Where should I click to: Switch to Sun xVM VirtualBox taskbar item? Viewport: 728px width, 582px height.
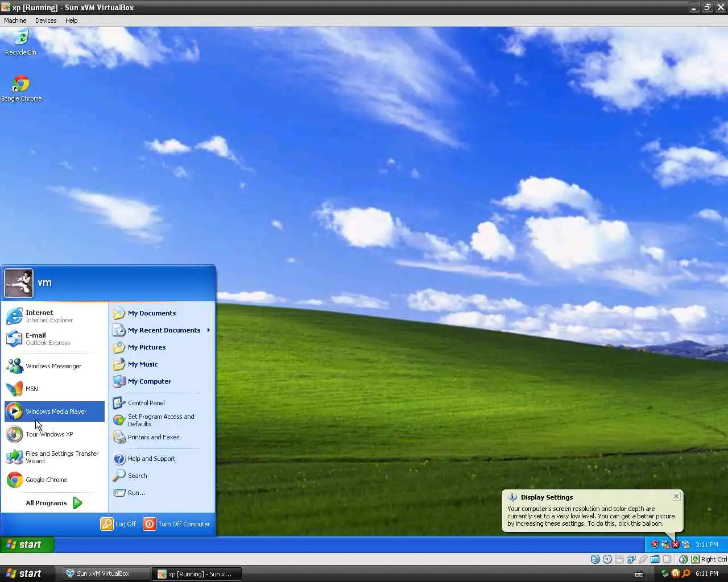(x=105, y=573)
